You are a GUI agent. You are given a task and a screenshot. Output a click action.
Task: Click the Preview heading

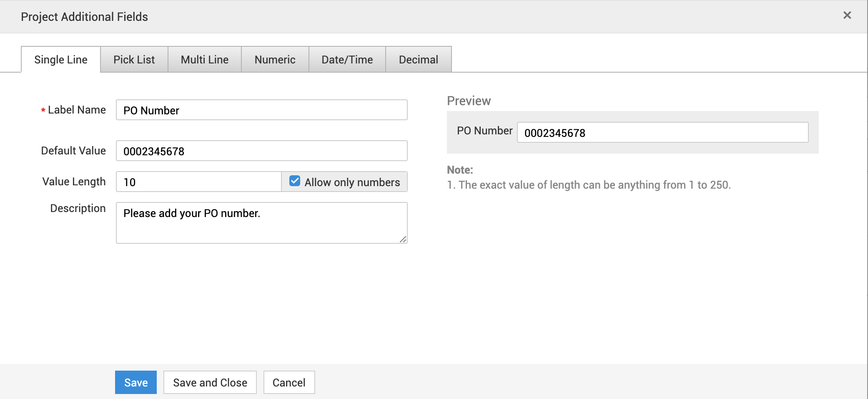point(469,101)
